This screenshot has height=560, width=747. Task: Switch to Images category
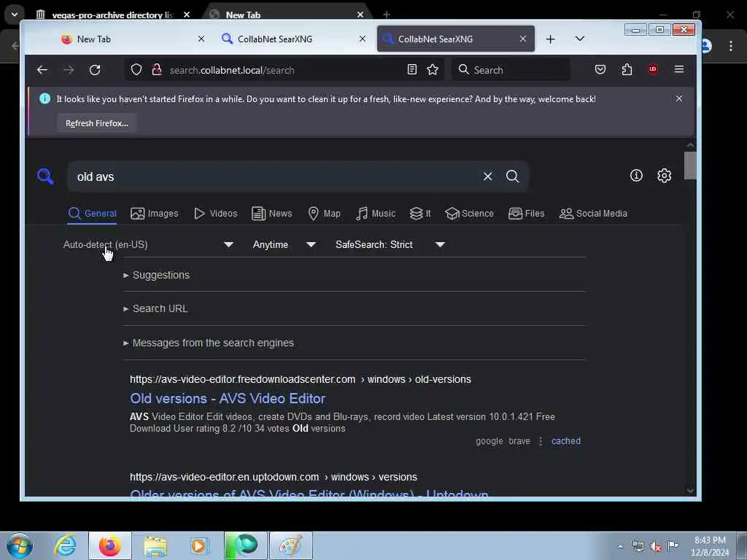point(155,214)
